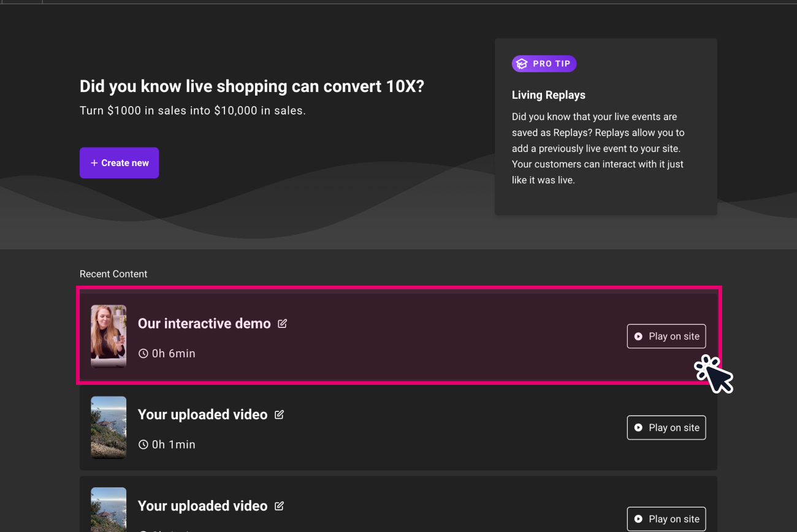Screen dimensions: 797x532
Task: Click the Living Replays heading
Action: [x=549, y=95]
